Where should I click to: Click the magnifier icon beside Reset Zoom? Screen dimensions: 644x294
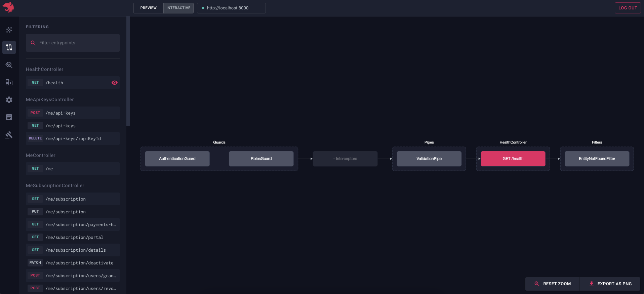(537, 284)
